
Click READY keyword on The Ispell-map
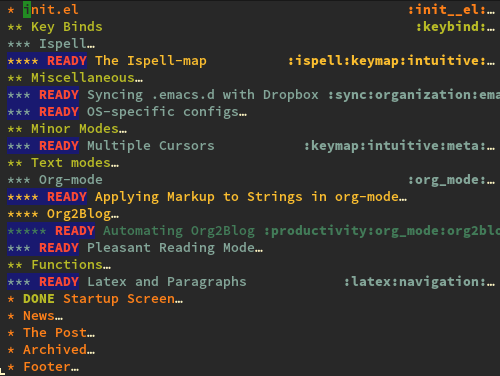coord(67,61)
